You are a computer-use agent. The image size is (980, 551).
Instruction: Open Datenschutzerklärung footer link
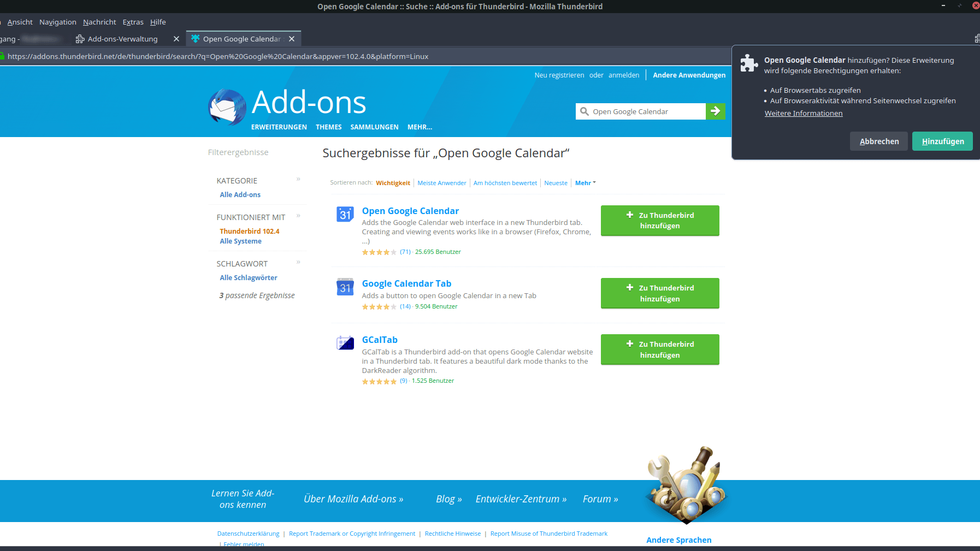pos(248,534)
